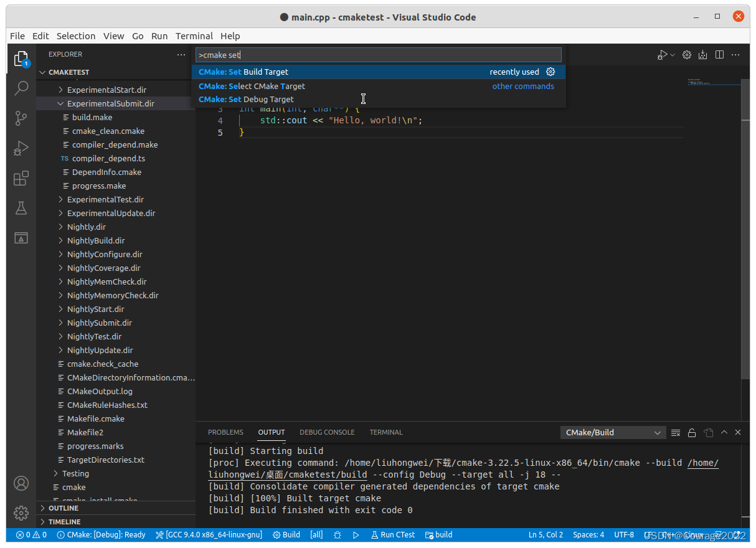Open the Search view in activity bar
756x548 pixels.
click(x=21, y=88)
